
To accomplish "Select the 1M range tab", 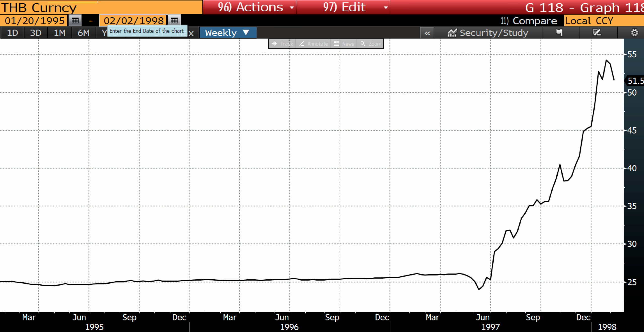I will pos(60,33).
